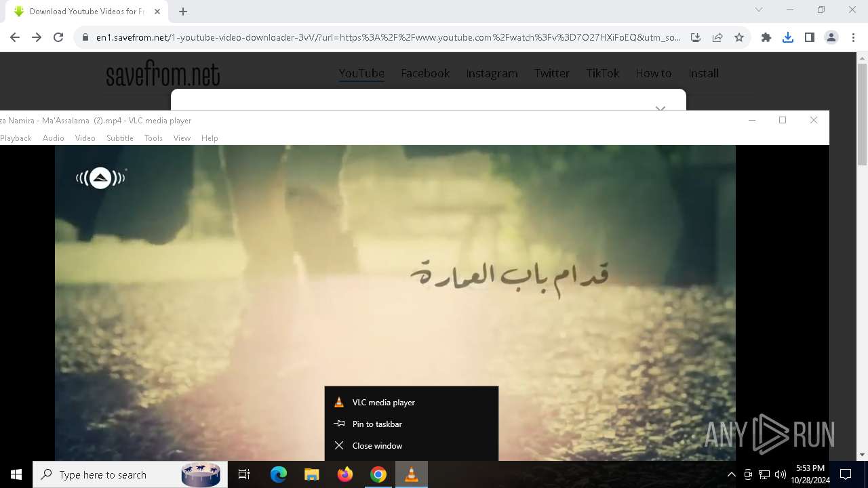The width and height of the screenshot is (868, 488).
Task: Bookmark this page with star
Action: pos(739,38)
